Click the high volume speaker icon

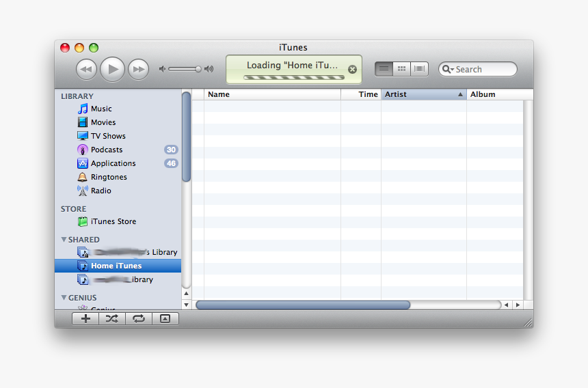point(209,69)
